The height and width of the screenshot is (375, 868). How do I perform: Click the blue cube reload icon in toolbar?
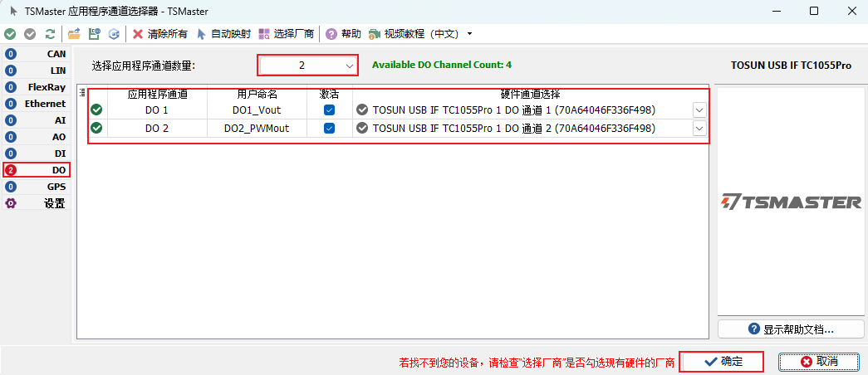114,34
